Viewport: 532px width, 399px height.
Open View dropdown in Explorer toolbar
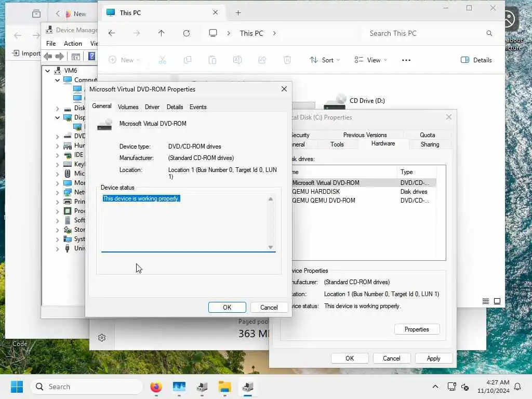[x=370, y=60]
